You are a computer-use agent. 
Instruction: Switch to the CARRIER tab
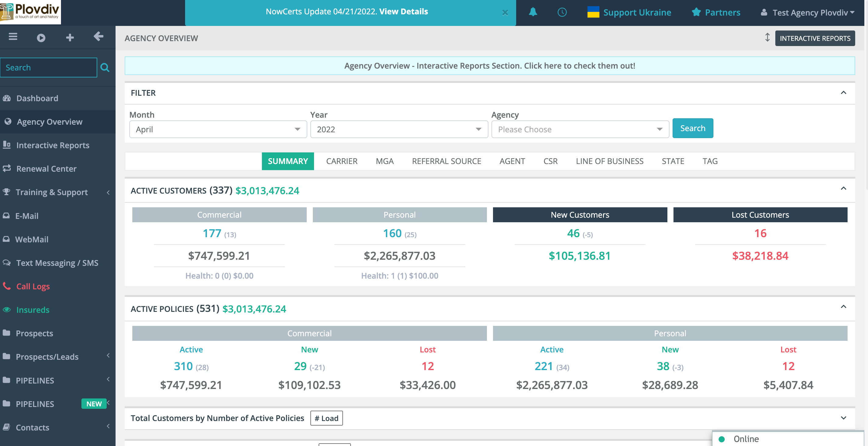coord(341,161)
